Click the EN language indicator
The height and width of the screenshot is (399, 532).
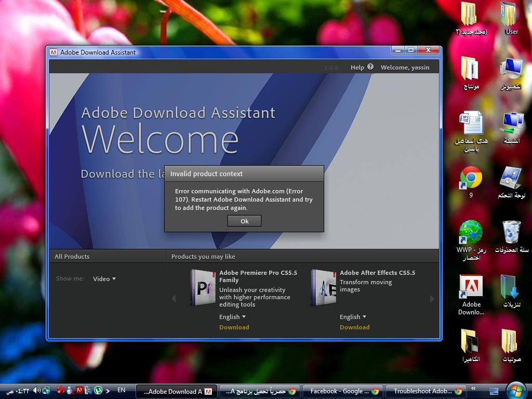(x=121, y=390)
